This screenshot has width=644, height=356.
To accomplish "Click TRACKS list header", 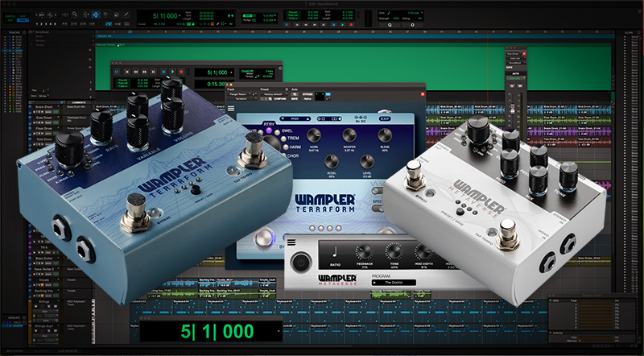I will (14, 32).
